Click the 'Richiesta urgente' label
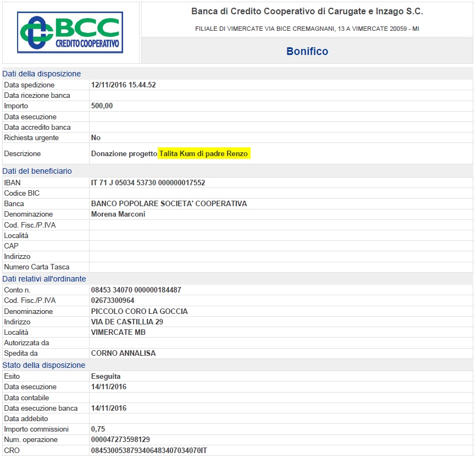 pyautogui.click(x=31, y=138)
